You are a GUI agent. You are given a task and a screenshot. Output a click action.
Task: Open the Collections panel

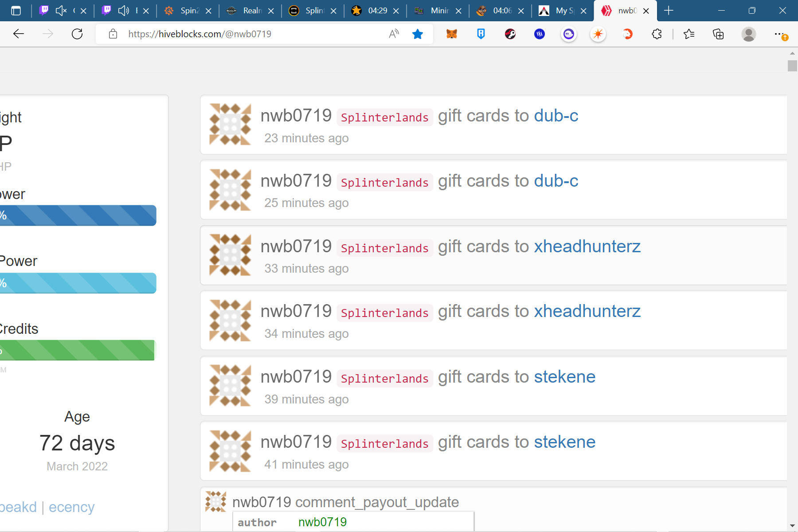718,34
